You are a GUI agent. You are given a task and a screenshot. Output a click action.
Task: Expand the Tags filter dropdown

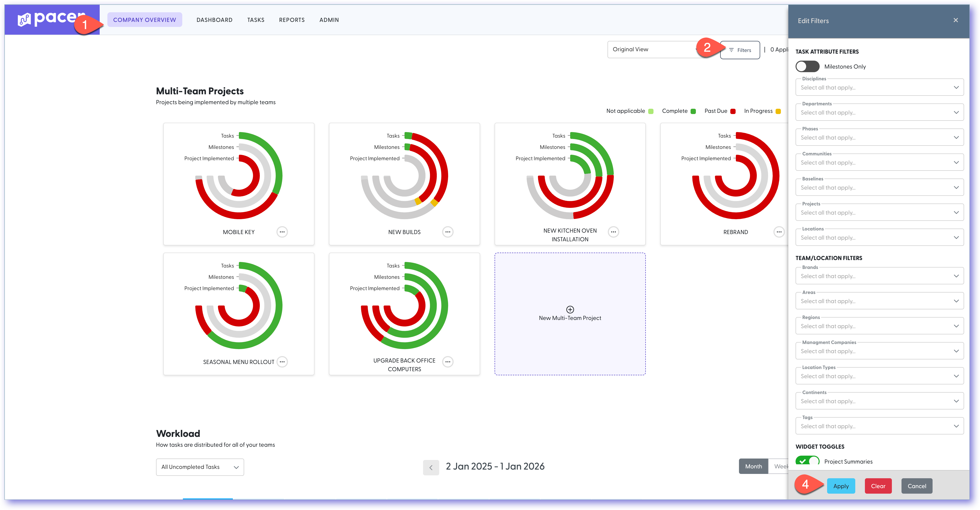[879, 426]
